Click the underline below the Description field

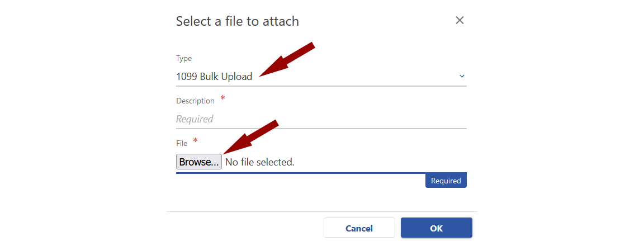321,129
